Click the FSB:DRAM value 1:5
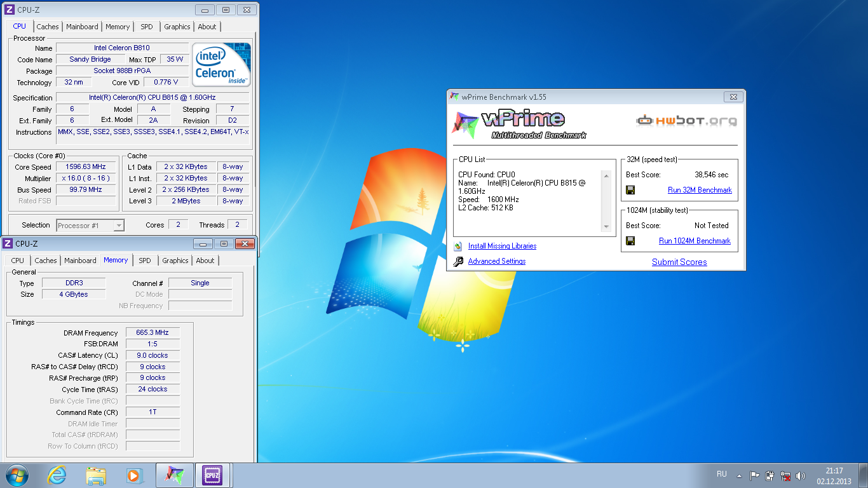 [153, 344]
